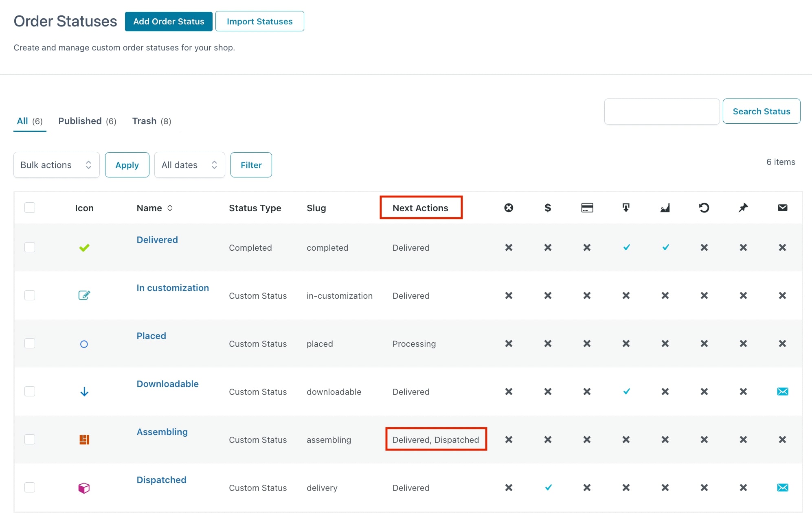Click the Status Type column header
Image resolution: width=812 pixels, height=525 pixels.
[255, 208]
